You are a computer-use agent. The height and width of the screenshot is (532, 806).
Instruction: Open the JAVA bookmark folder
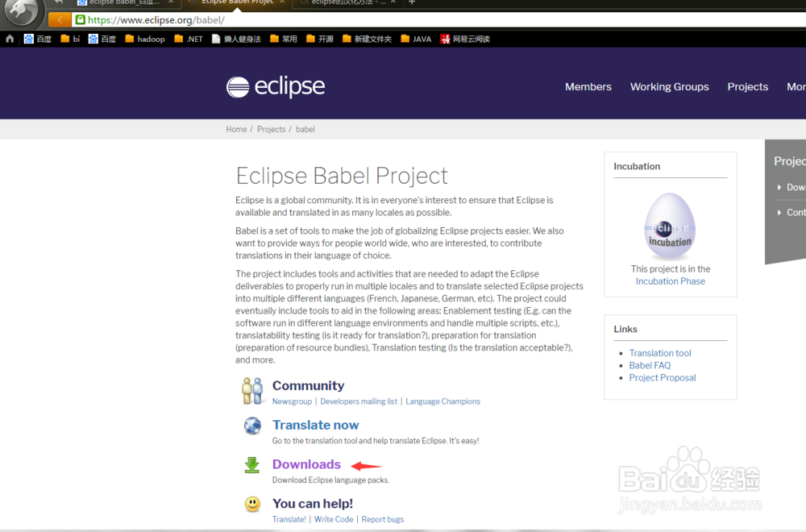point(417,39)
